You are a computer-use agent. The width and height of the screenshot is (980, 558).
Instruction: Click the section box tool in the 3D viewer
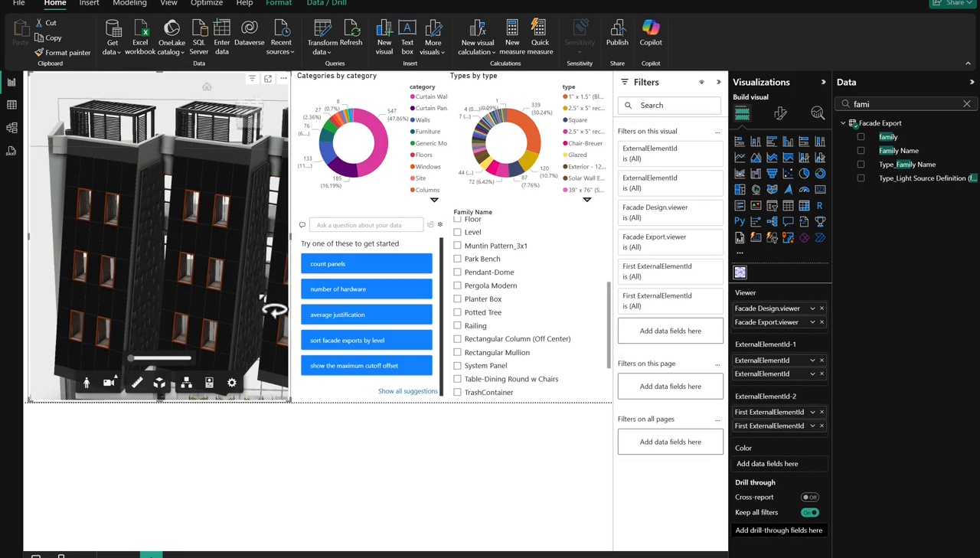[x=159, y=382]
